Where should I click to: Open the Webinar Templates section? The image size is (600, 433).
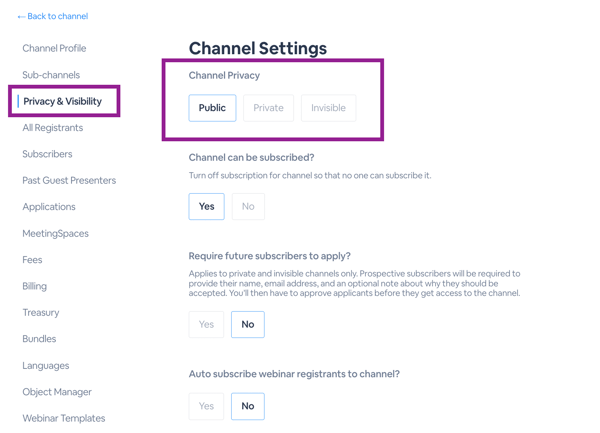point(64,418)
